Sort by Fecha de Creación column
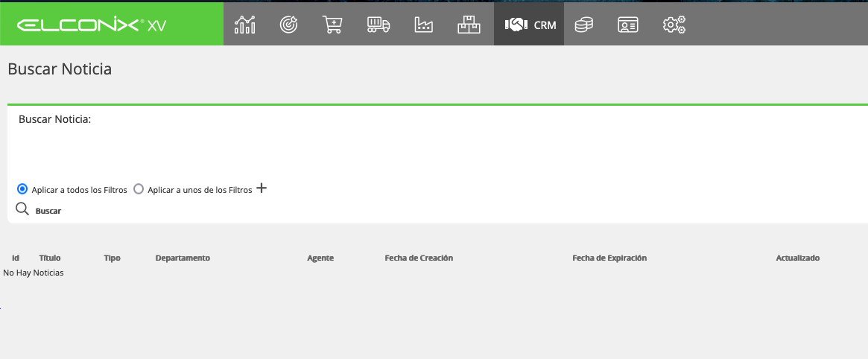 coord(419,258)
